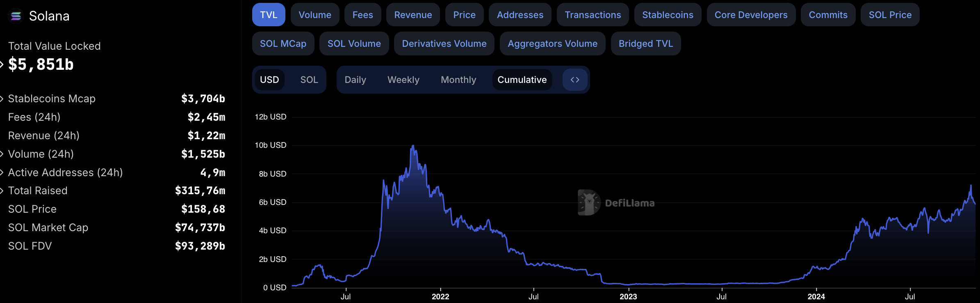Image resolution: width=980 pixels, height=303 pixels.
Task: Select the Daily grouping
Action: point(356,80)
